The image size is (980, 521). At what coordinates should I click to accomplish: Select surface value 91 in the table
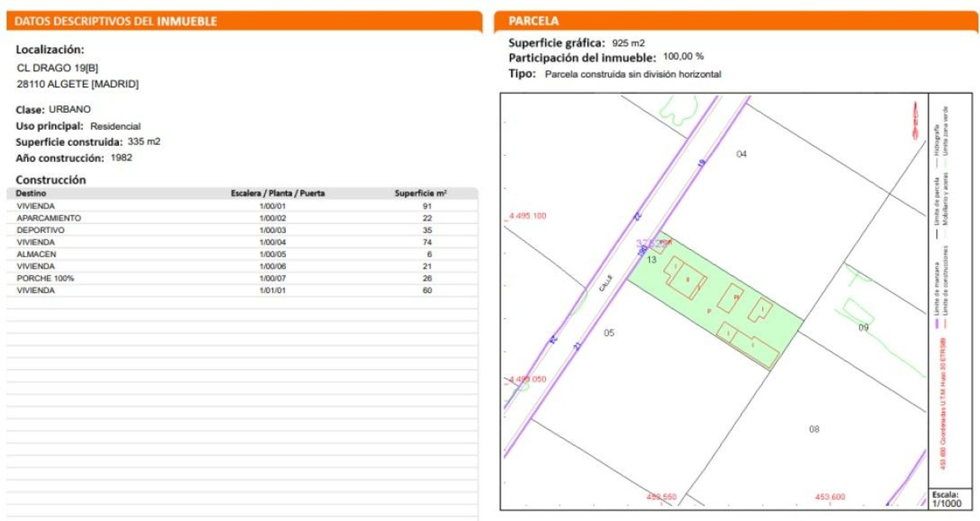click(428, 206)
